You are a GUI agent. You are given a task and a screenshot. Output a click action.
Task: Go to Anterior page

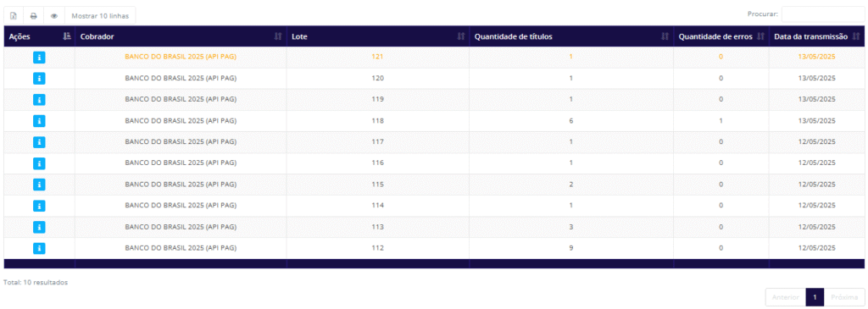(x=786, y=297)
